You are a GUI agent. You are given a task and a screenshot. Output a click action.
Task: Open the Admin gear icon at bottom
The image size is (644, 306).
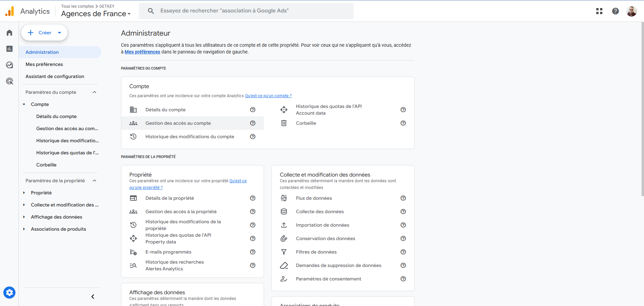coord(9,292)
